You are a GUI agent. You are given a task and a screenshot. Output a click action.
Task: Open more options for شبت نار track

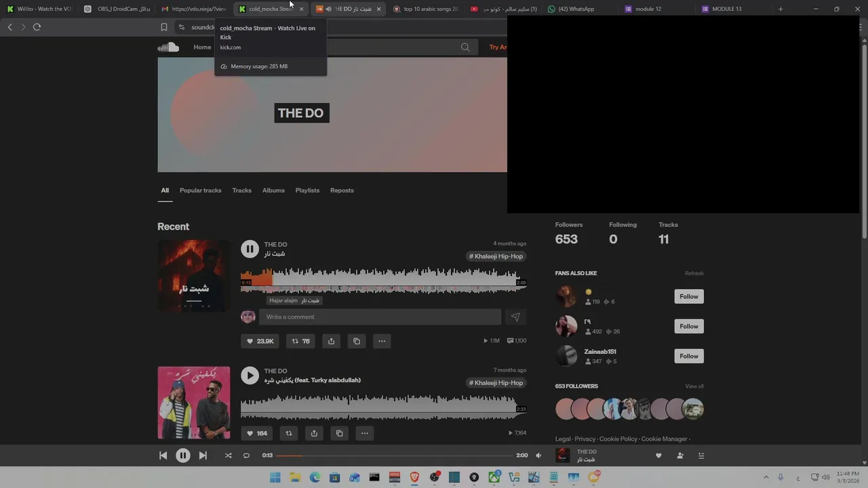click(382, 341)
